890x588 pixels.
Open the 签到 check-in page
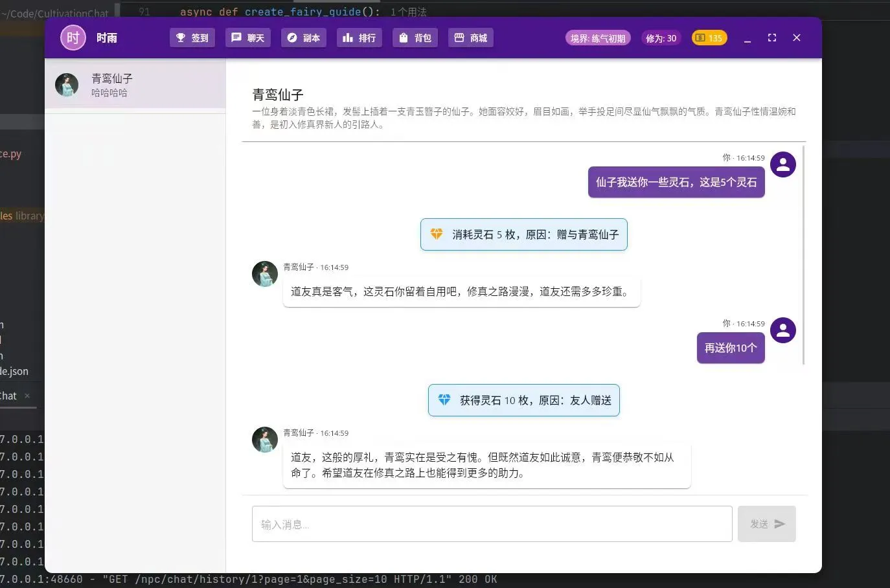pyautogui.click(x=192, y=38)
